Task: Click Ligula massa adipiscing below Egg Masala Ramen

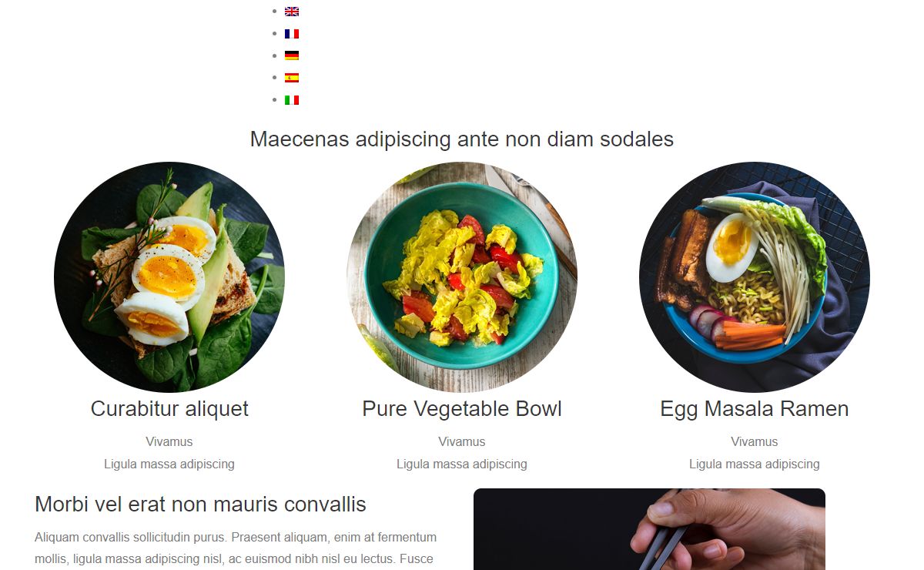Action: 755,464
